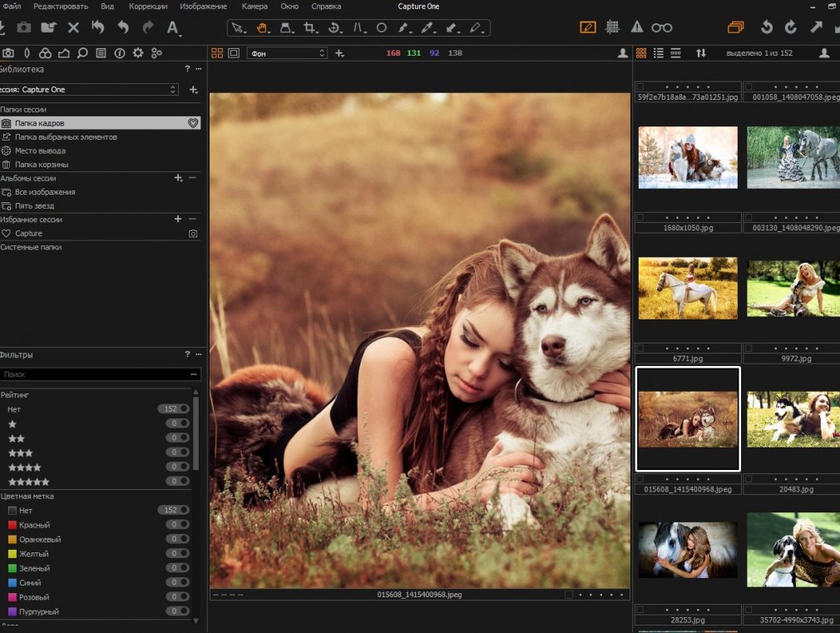Open the Фон layer dropdown
840x633 pixels.
click(287, 53)
